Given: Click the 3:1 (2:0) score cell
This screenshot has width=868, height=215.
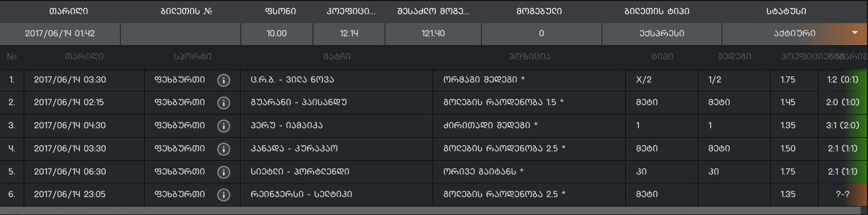Looking at the screenshot, I should pyautogui.click(x=843, y=126).
